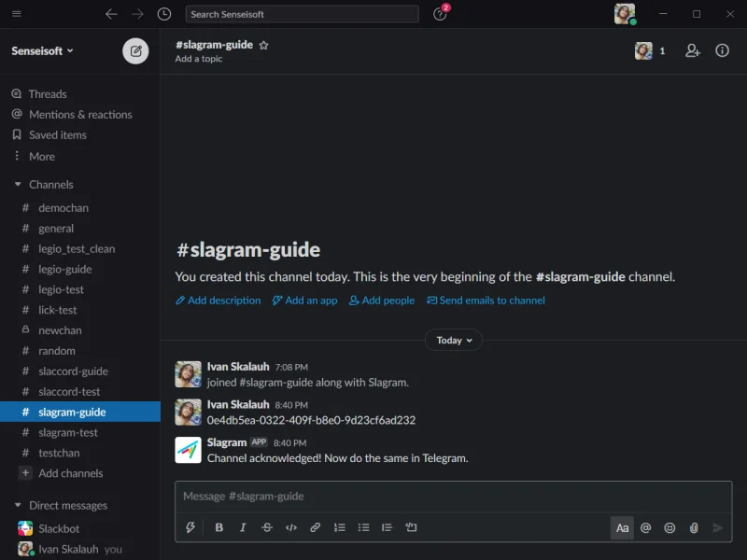This screenshot has height=560, width=747.
Task: Open user profile avatar in title bar
Action: [625, 14]
